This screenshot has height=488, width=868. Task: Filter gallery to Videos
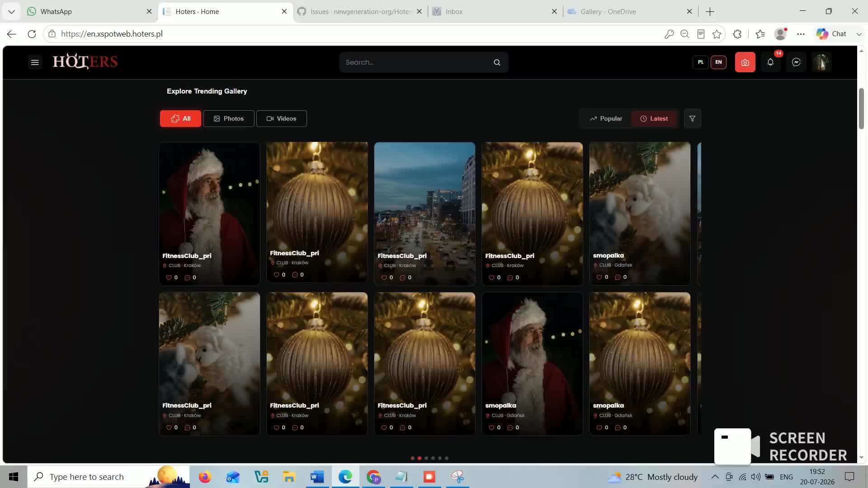coord(281,119)
